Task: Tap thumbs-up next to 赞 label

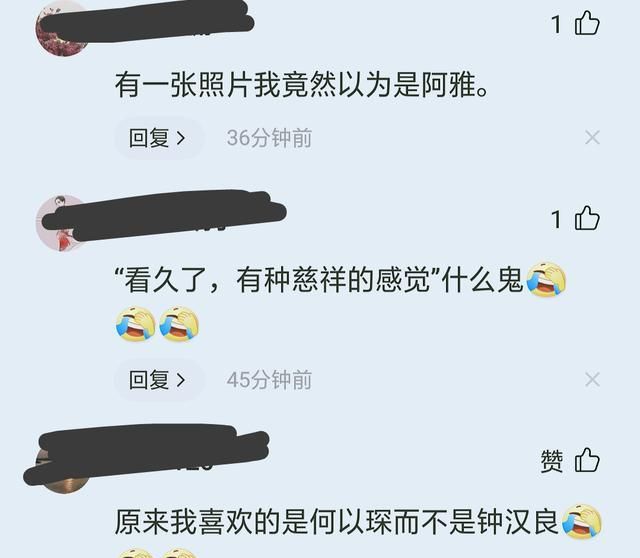Action: pos(587,460)
